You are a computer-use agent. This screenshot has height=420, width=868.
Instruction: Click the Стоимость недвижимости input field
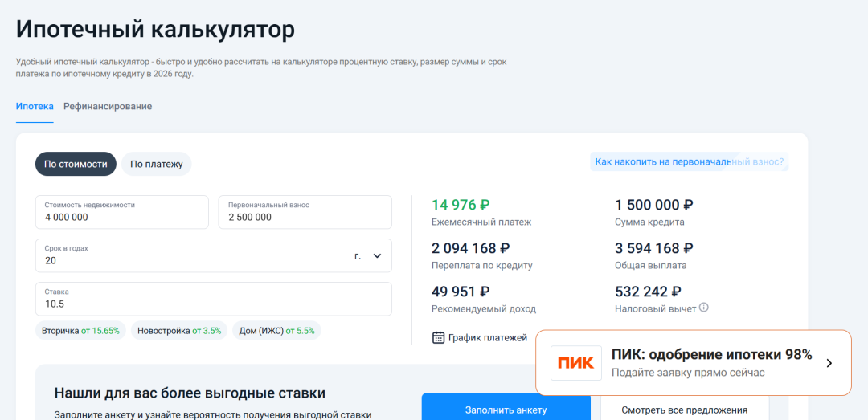pyautogui.click(x=122, y=212)
